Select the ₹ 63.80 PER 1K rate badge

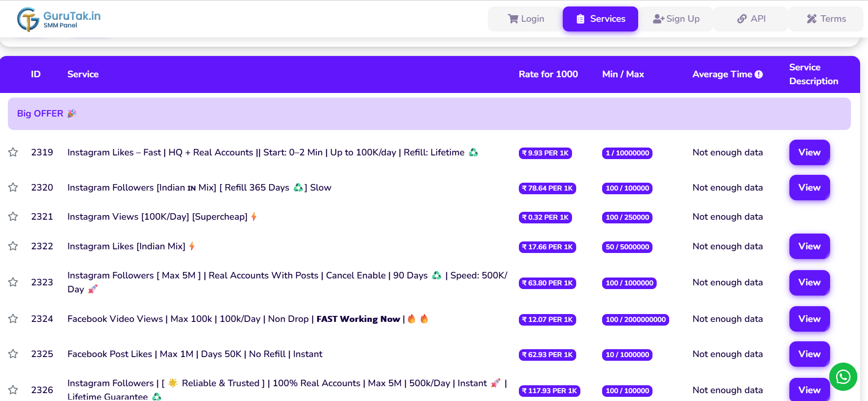[x=548, y=283]
